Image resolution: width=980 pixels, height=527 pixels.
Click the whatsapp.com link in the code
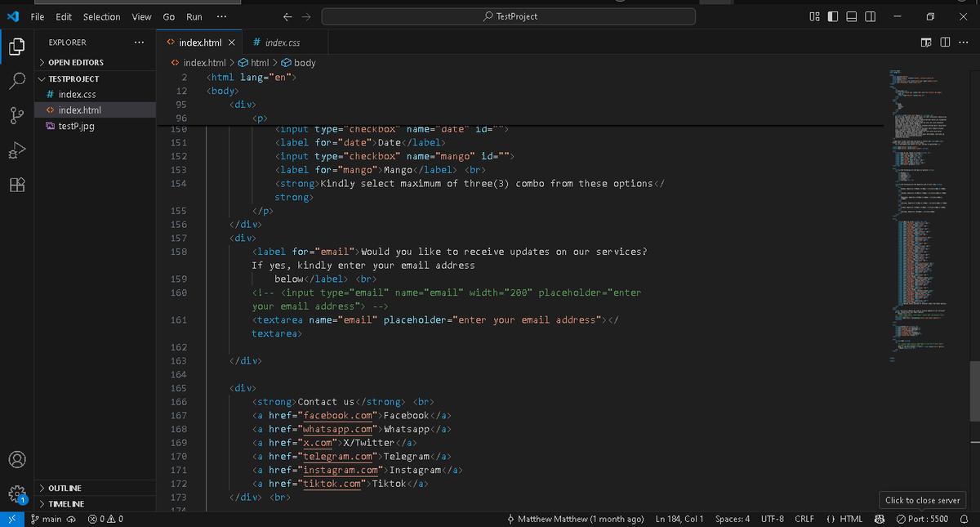(338, 429)
